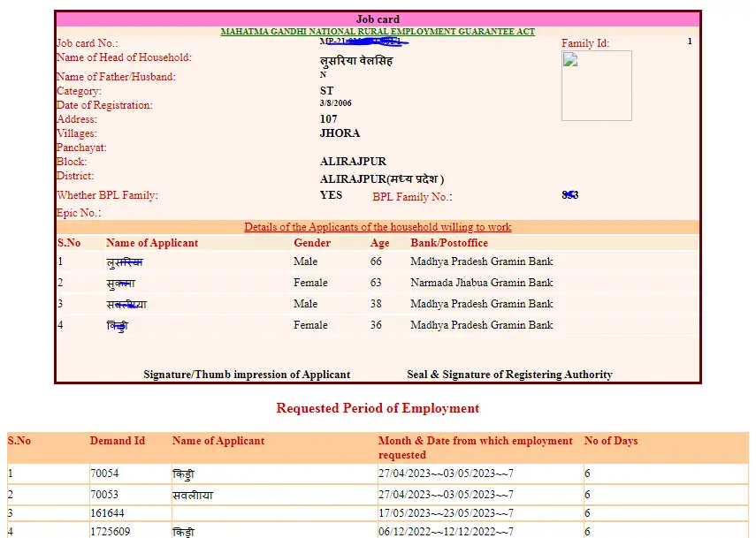
Task: Click registration date 3/8/2006
Action: tap(336, 103)
